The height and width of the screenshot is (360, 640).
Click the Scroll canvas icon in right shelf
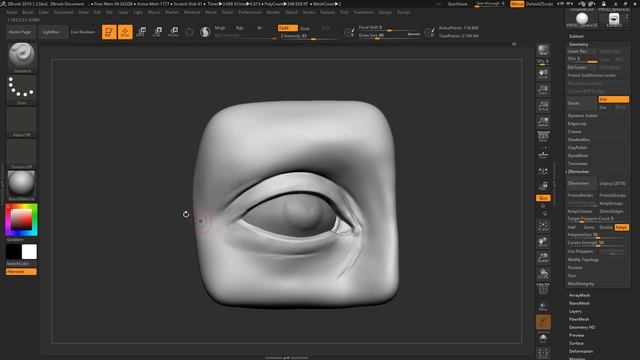click(543, 74)
